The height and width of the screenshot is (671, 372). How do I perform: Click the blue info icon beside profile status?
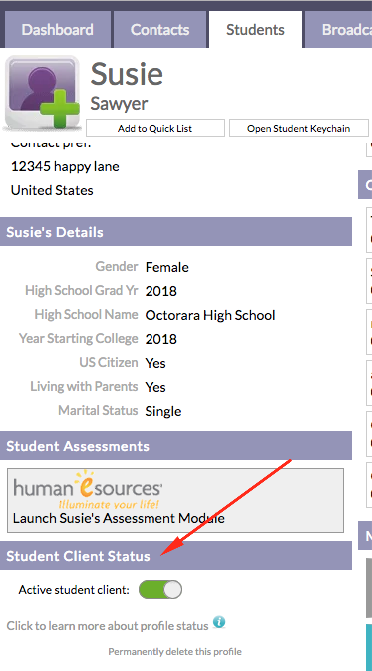(x=219, y=622)
